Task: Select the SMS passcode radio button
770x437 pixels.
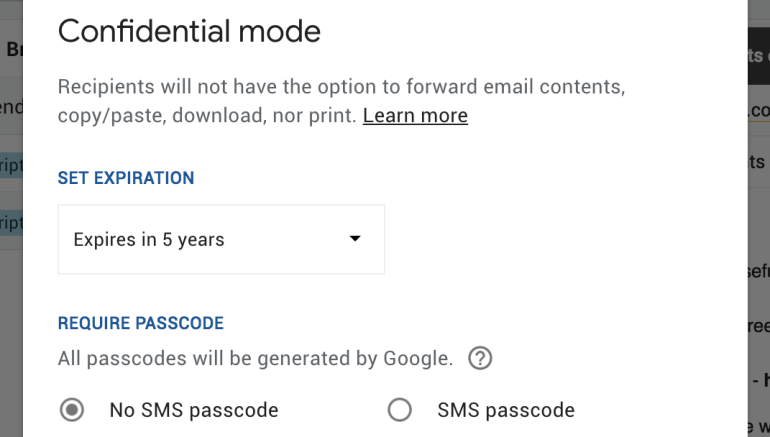Action: click(399, 410)
